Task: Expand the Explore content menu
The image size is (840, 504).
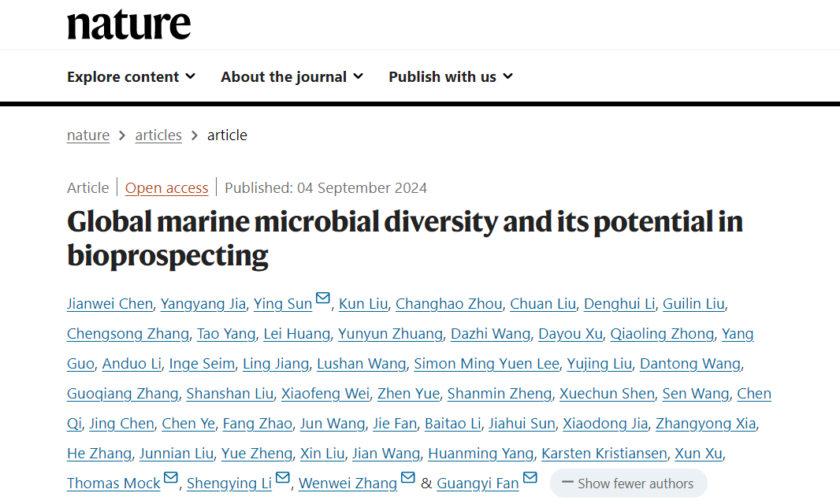Action: (131, 76)
